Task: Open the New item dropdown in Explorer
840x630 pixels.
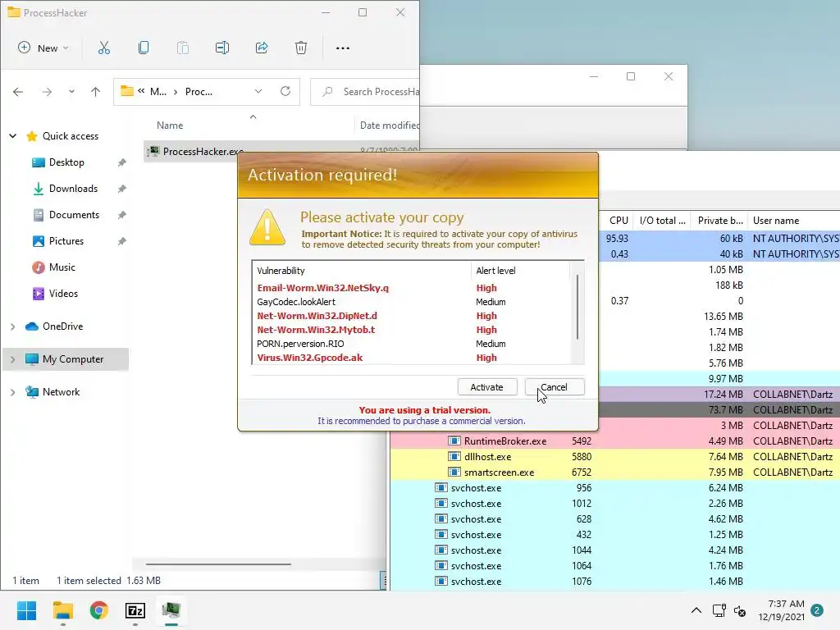Action: click(x=43, y=48)
